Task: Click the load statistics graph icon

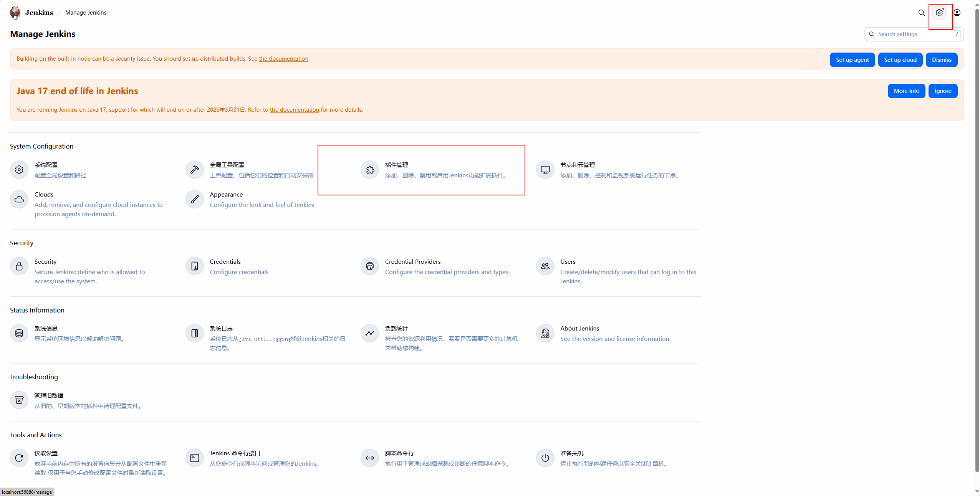Action: 370,333
